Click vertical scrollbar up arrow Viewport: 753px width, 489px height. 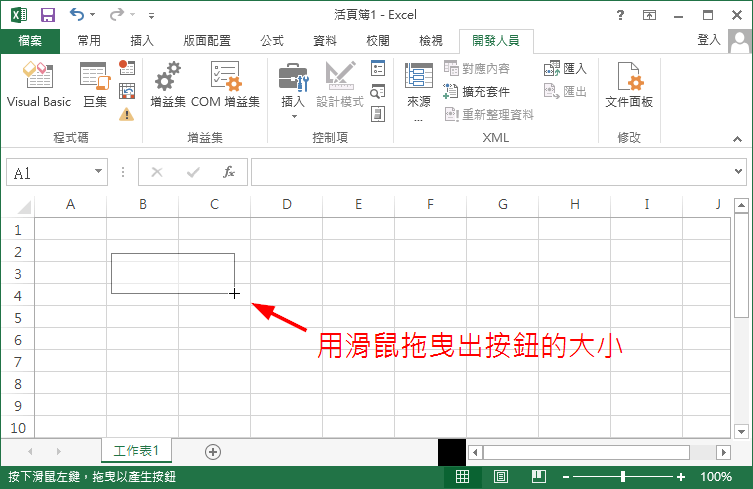point(741,206)
